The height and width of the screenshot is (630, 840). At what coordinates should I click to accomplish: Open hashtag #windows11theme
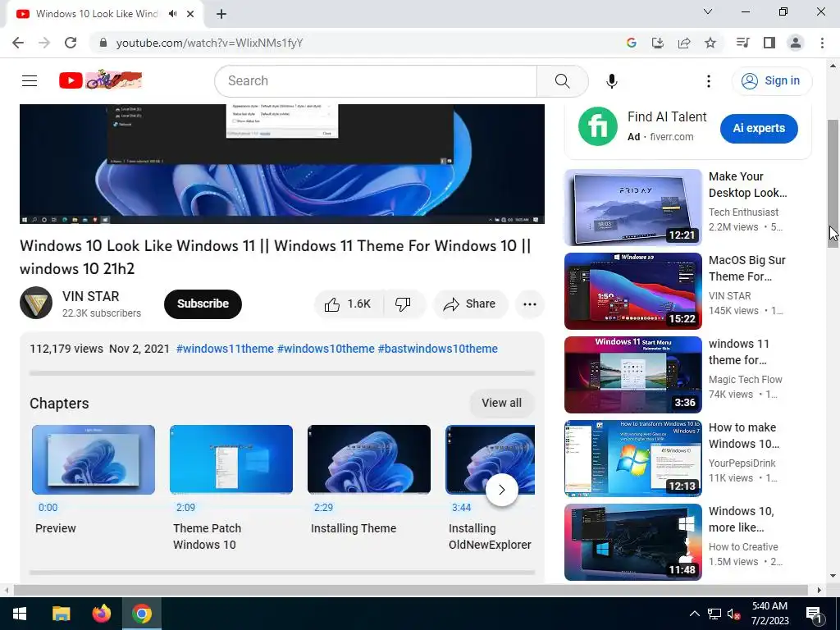coord(225,349)
